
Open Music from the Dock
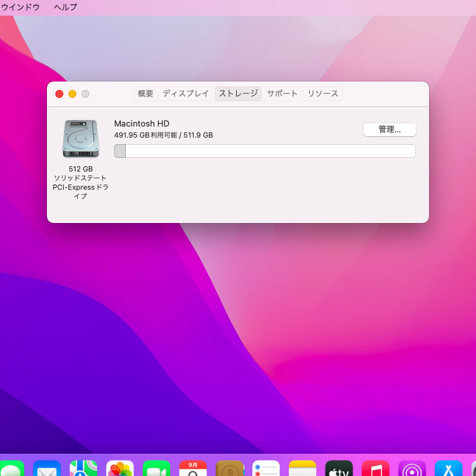pos(376,468)
